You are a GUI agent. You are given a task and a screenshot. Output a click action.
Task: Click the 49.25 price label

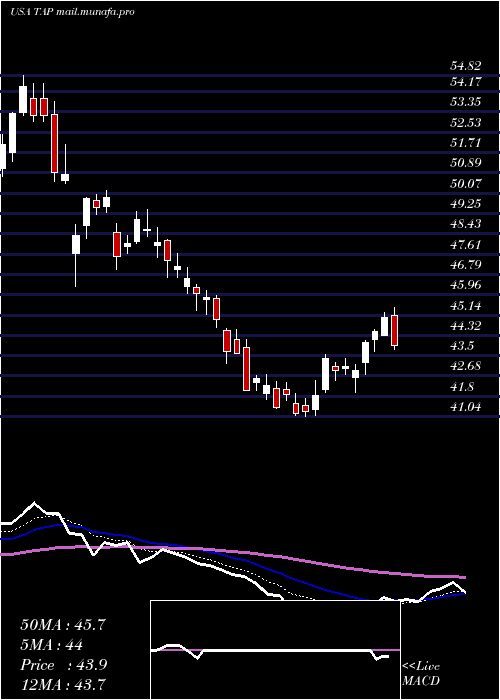466,204
